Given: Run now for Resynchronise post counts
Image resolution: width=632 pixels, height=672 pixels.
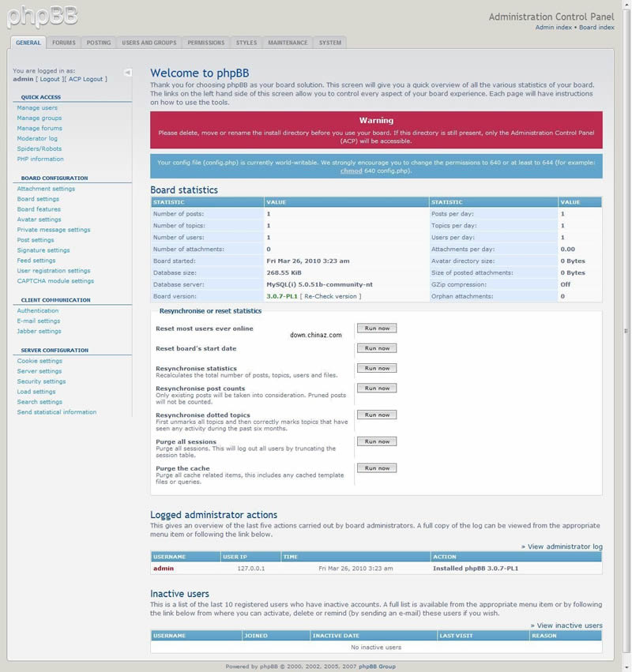Looking at the screenshot, I should coord(377,389).
